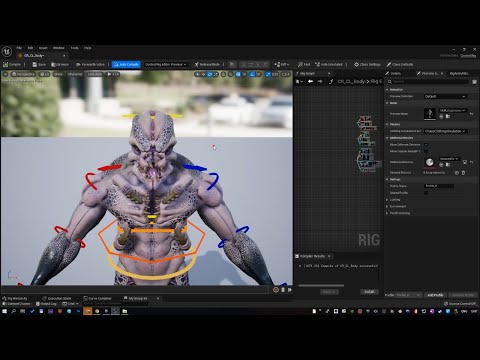Click the record button below the viewport
The height and width of the screenshot is (360, 480).
point(276,290)
